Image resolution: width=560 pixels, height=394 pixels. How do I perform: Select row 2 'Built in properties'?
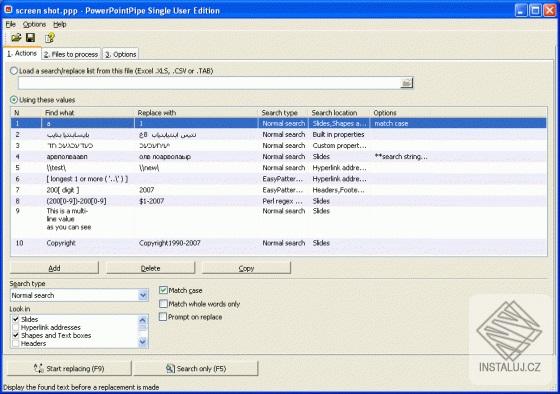[279, 134]
